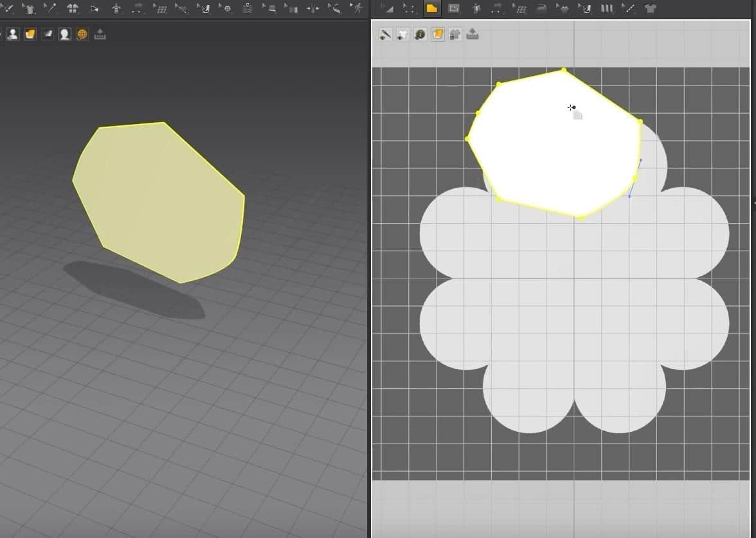
Task: Select the Button tool in 3D toolbar
Action: (x=226, y=8)
